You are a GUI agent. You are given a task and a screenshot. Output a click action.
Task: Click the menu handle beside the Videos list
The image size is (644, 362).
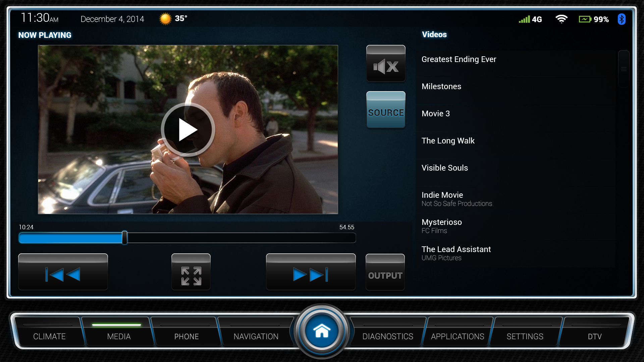point(624,69)
